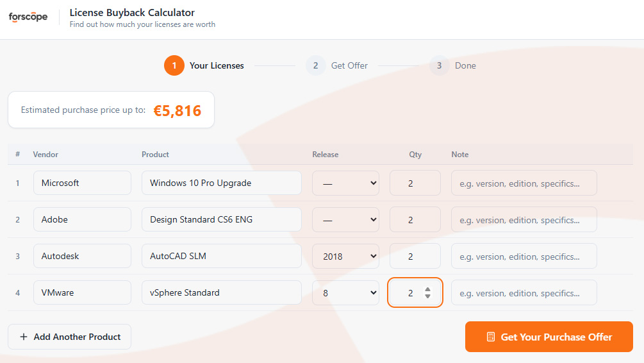
Task: Click the Note field in the Autodesk row
Action: point(524,256)
